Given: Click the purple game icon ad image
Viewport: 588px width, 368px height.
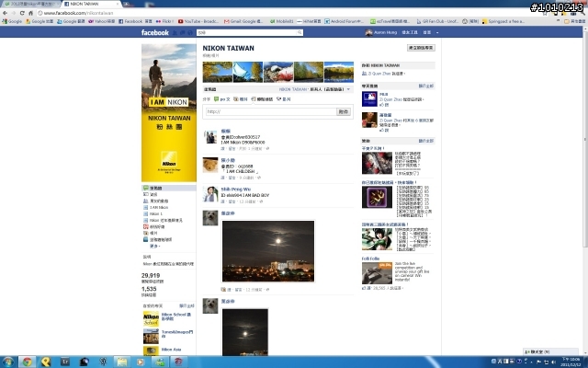Looking at the screenshot, I should (377, 197).
